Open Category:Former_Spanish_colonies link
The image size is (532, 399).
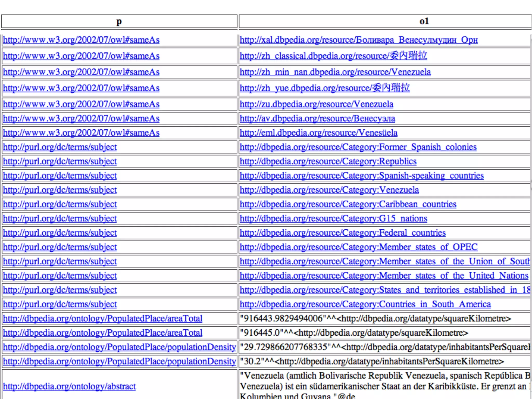point(358,147)
